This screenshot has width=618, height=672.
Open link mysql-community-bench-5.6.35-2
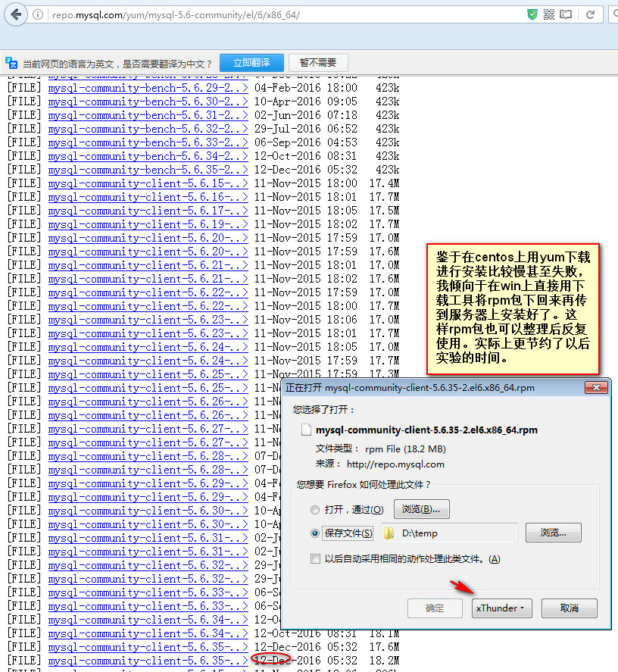click(x=148, y=170)
